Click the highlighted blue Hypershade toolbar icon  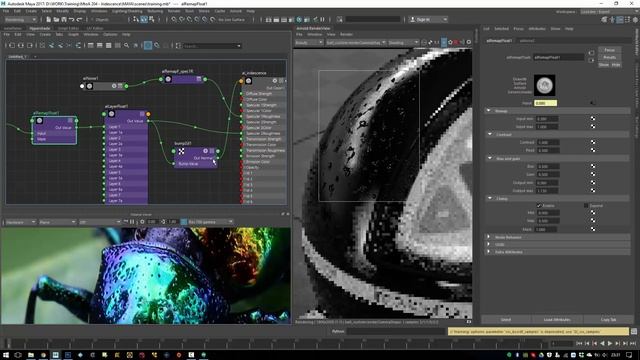(148, 46)
